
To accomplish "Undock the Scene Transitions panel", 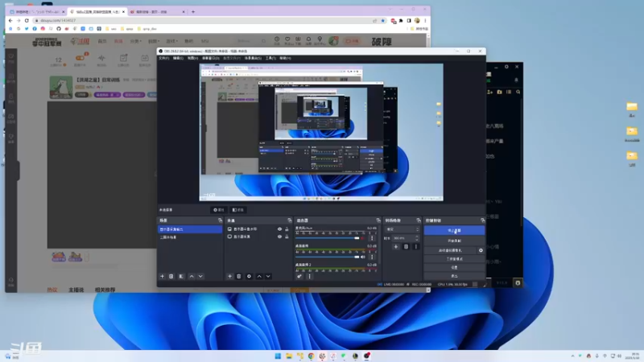I will coord(419,220).
